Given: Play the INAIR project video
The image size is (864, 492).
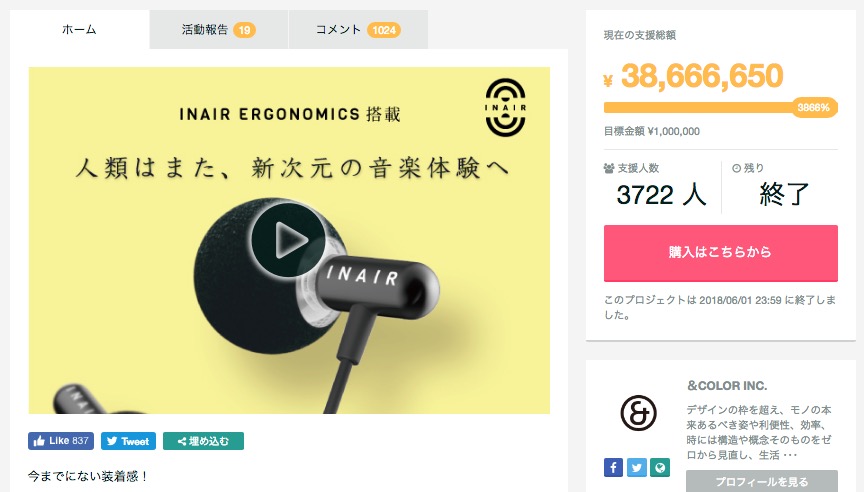Looking at the screenshot, I should [x=288, y=240].
